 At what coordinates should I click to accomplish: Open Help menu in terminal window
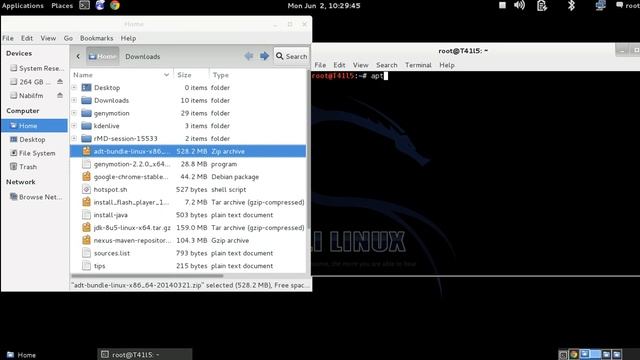pos(447,65)
